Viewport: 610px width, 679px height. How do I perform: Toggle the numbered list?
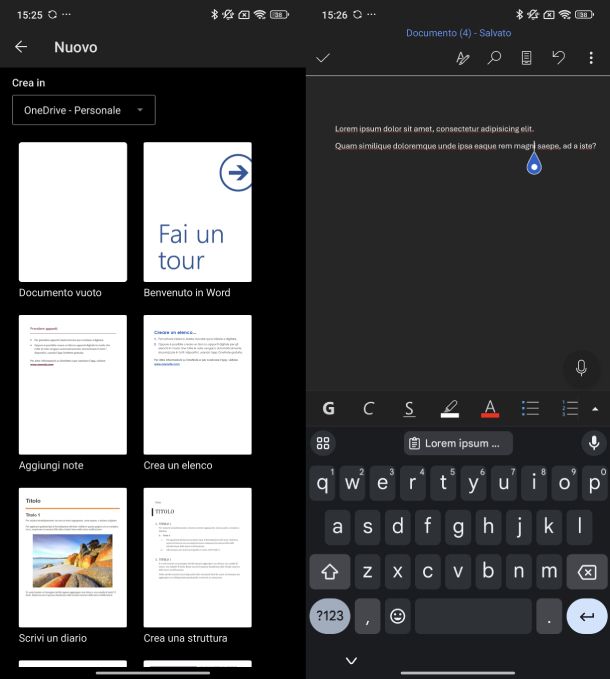pos(570,408)
